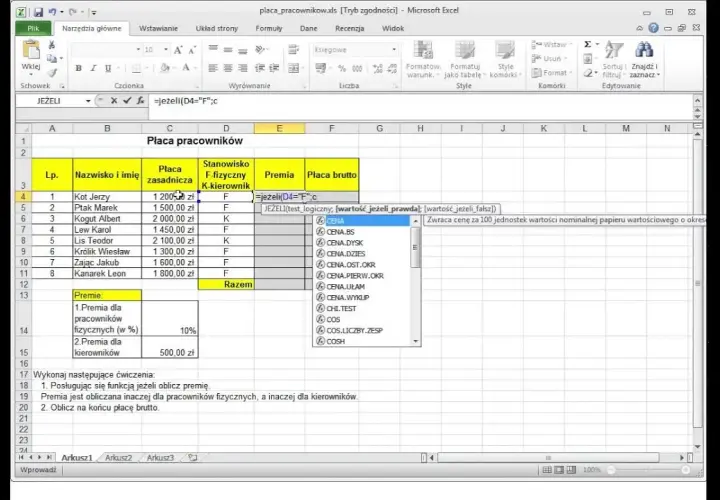Click the Cut scissors icon

click(x=52, y=45)
